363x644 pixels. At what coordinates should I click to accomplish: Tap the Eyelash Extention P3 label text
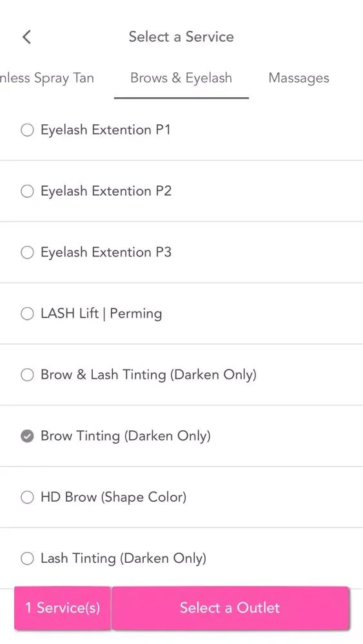pos(106,252)
